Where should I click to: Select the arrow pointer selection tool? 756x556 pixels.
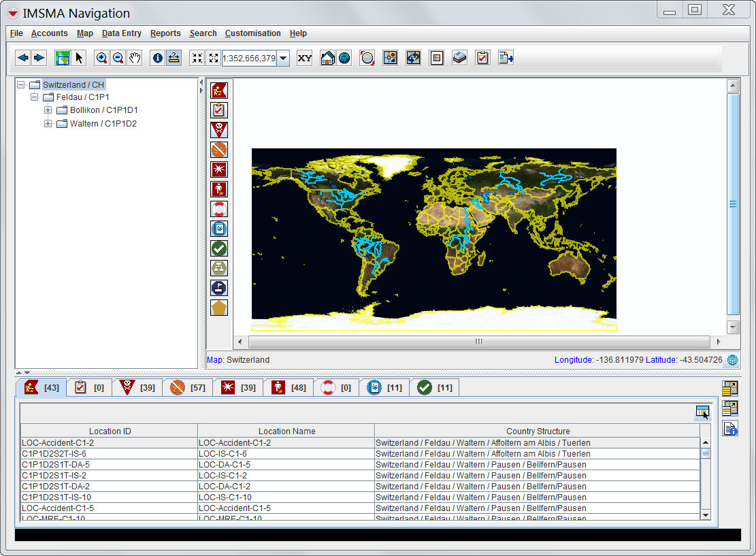[x=80, y=58]
